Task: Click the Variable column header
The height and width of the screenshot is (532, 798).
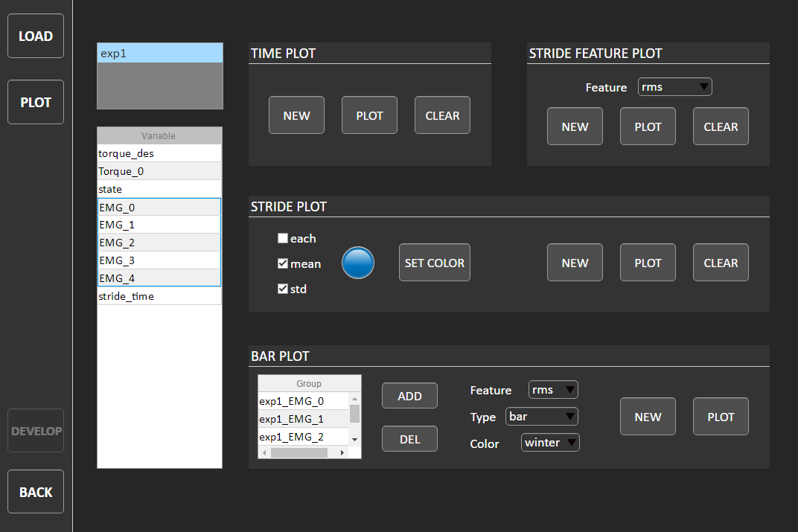Action: pos(159,136)
